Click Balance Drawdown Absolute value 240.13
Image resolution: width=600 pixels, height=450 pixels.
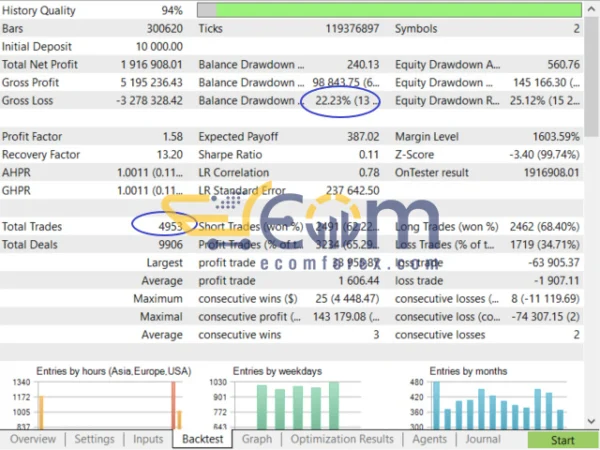pyautogui.click(x=363, y=64)
